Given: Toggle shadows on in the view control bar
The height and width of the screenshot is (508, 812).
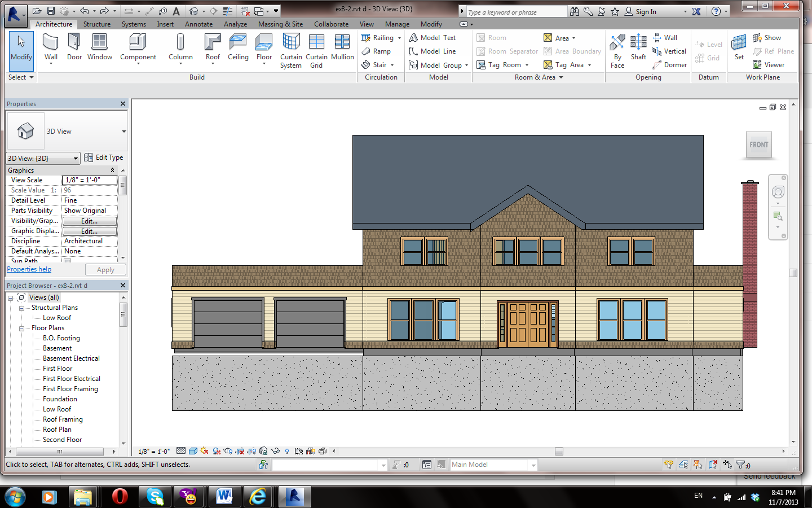Looking at the screenshot, I should [x=215, y=450].
